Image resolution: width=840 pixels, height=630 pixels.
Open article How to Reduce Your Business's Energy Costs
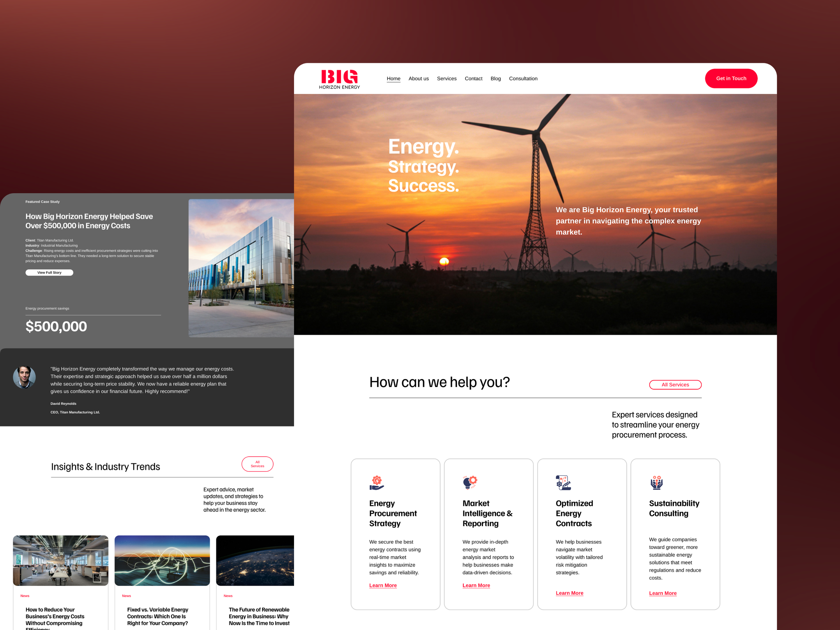pyautogui.click(x=55, y=619)
